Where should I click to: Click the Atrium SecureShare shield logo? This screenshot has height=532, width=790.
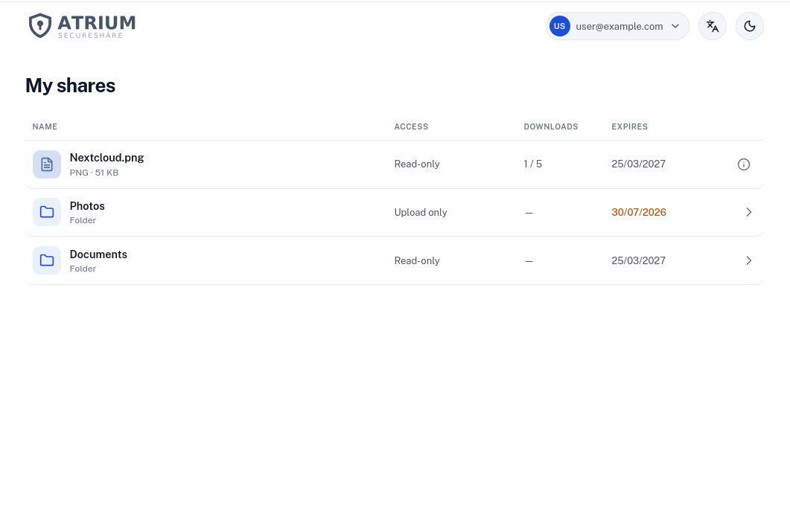[x=39, y=25]
